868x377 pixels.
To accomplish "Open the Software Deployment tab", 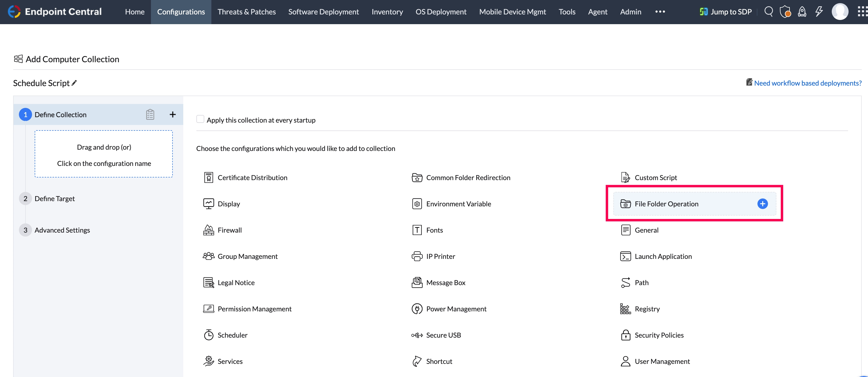I will 323,12.
